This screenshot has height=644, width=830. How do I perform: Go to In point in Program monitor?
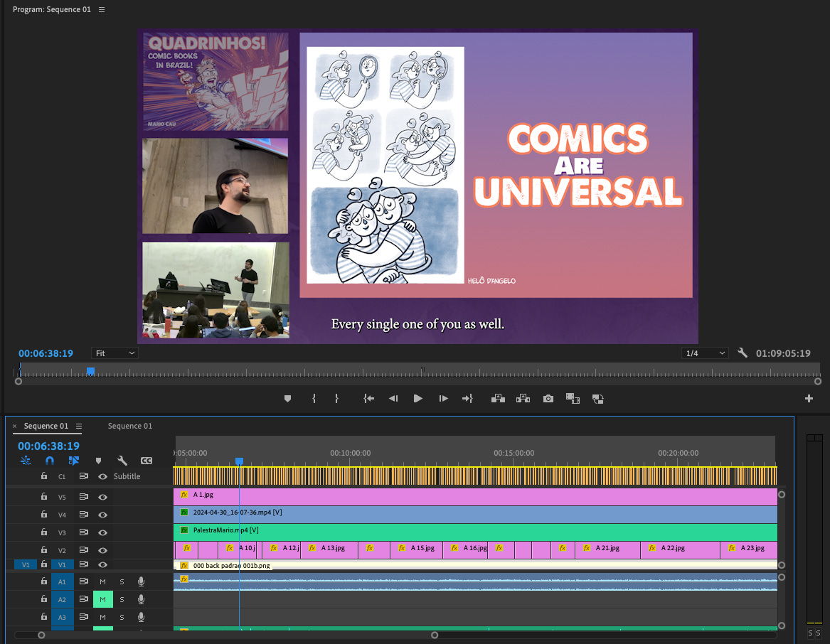coord(369,399)
